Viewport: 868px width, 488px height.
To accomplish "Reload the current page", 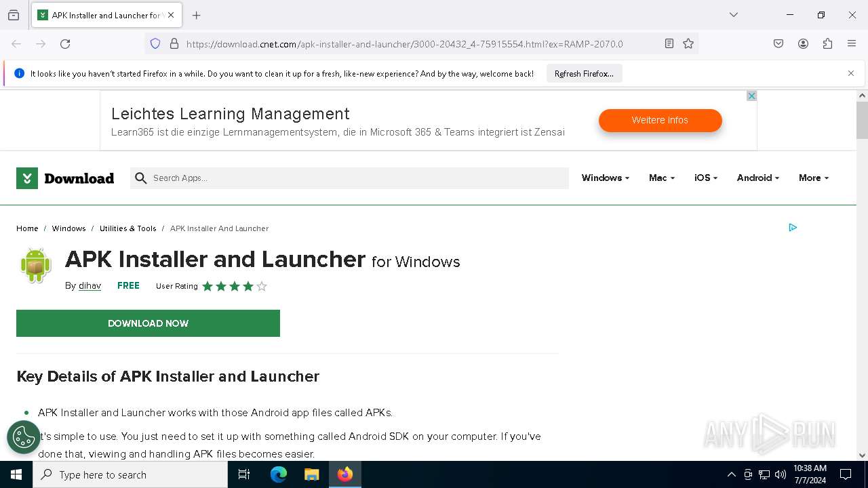I will (65, 44).
